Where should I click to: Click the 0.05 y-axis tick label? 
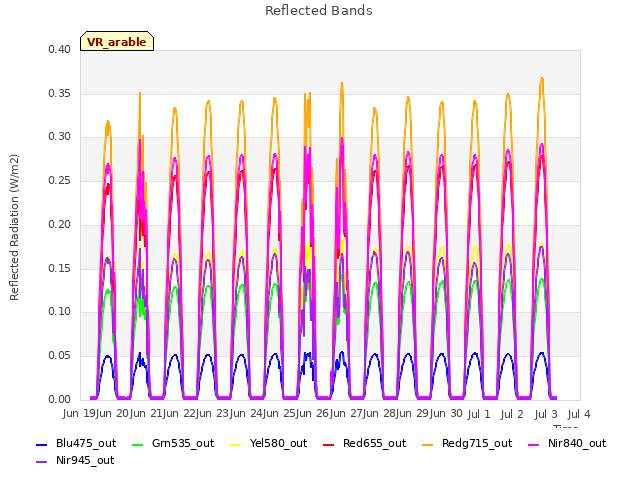pyautogui.click(x=60, y=356)
